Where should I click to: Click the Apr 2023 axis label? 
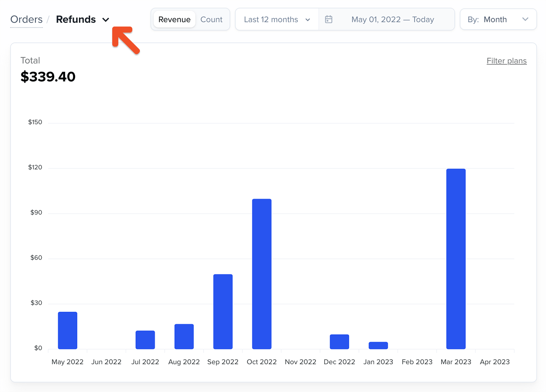pos(495,362)
